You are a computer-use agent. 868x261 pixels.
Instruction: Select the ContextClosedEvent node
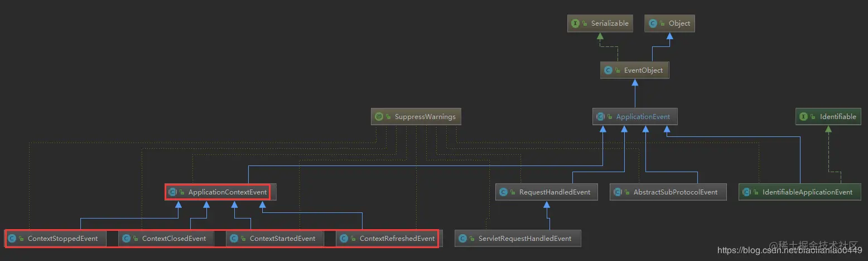(166, 239)
